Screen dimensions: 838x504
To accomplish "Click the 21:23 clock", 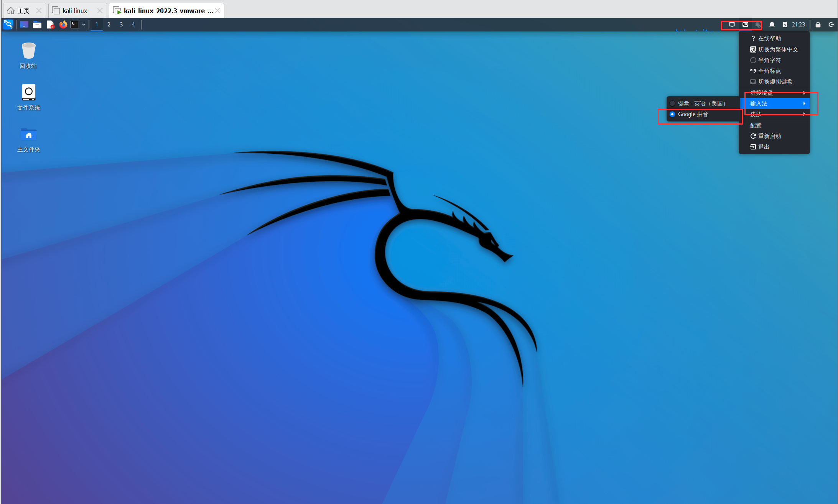I will [798, 25].
